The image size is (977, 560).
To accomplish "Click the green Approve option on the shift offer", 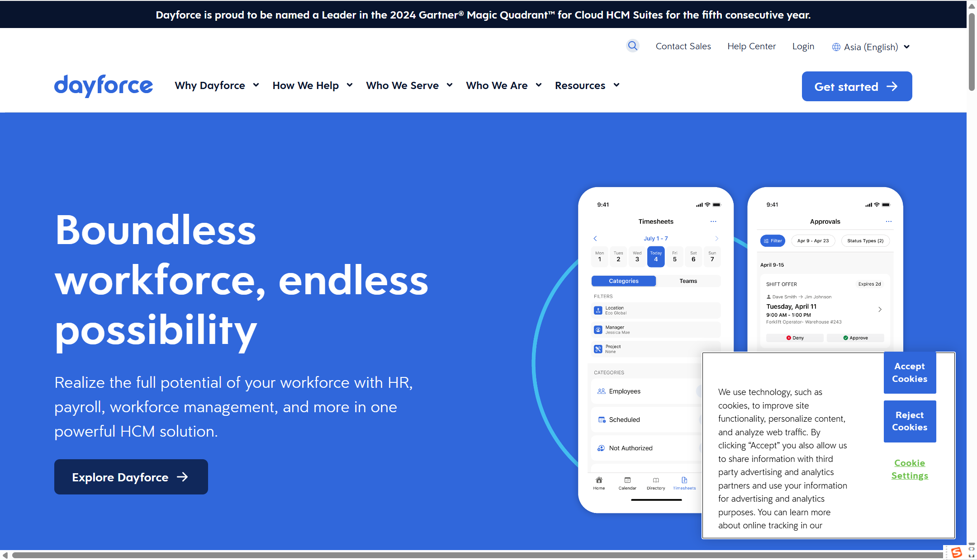I will point(855,338).
